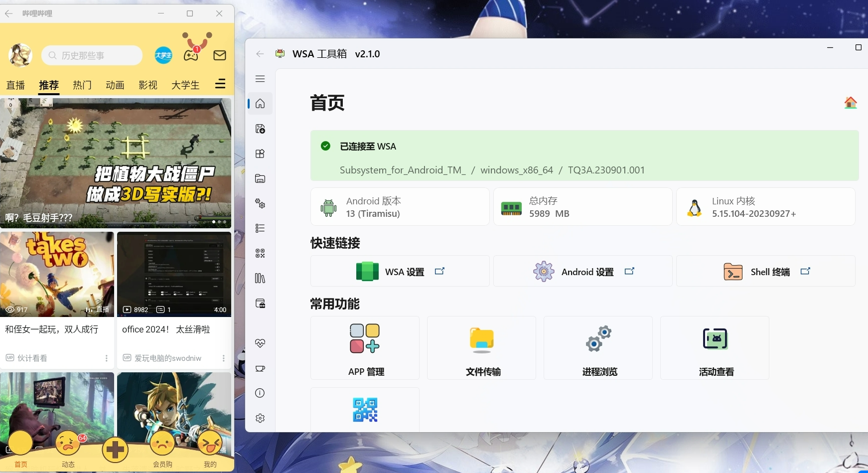Click the plus upload button in Bilibili
868x473 pixels.
point(115,450)
